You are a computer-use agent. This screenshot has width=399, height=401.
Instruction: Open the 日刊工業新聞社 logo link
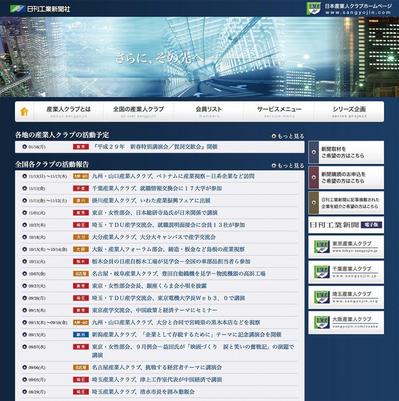click(x=40, y=8)
